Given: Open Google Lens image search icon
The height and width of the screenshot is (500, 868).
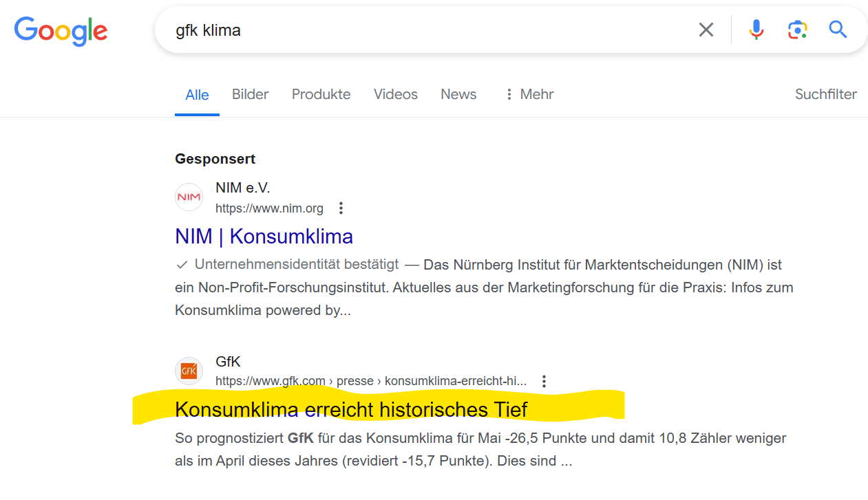Looking at the screenshot, I should pos(797,30).
